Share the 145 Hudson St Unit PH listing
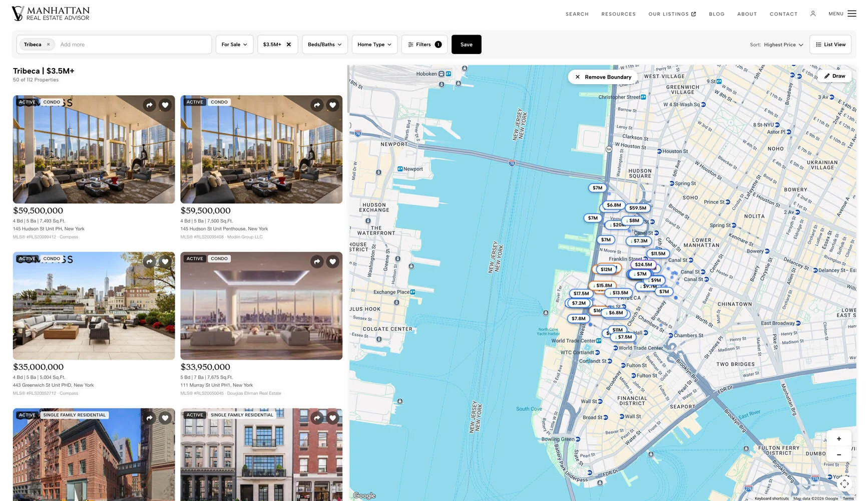Screen dimensions: 868x501 pos(149,105)
